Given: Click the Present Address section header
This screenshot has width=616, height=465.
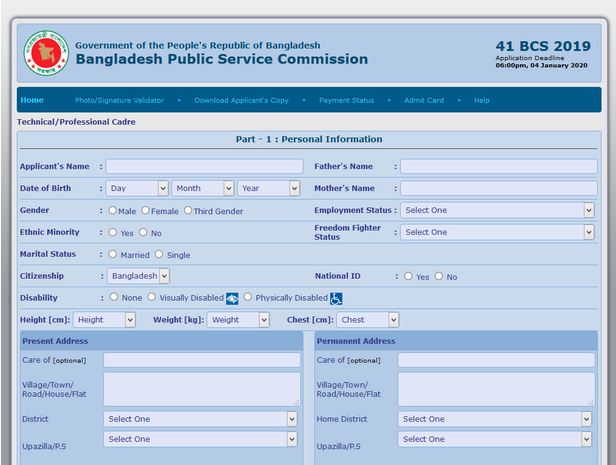Looking at the screenshot, I should 161,341.
